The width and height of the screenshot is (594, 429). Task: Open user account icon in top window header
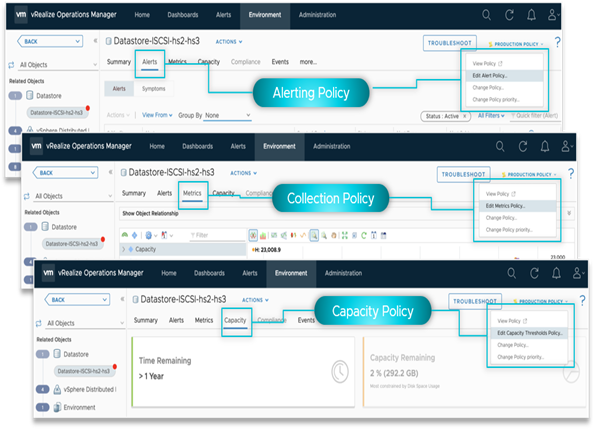click(x=552, y=15)
